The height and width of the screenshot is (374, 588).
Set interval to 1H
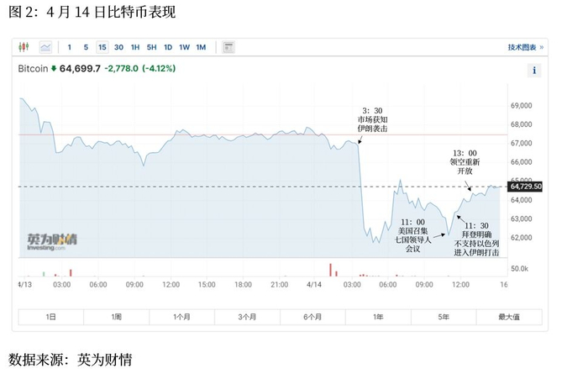click(x=135, y=47)
